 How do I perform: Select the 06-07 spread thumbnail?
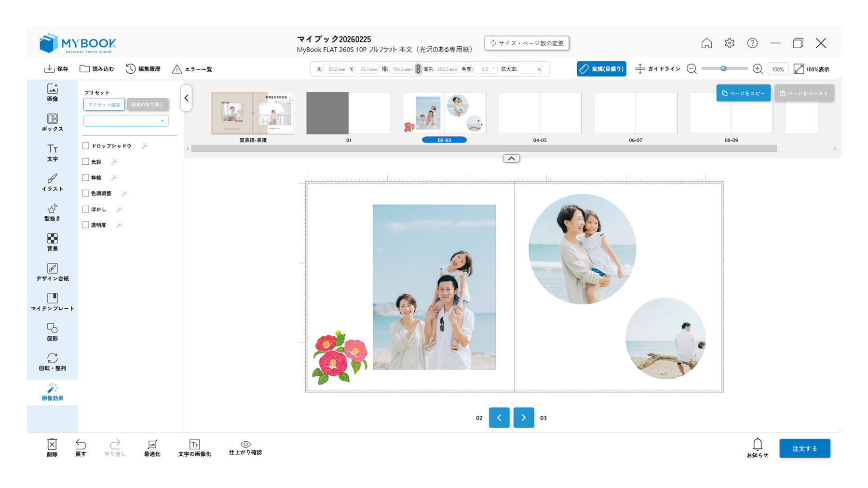tap(635, 113)
